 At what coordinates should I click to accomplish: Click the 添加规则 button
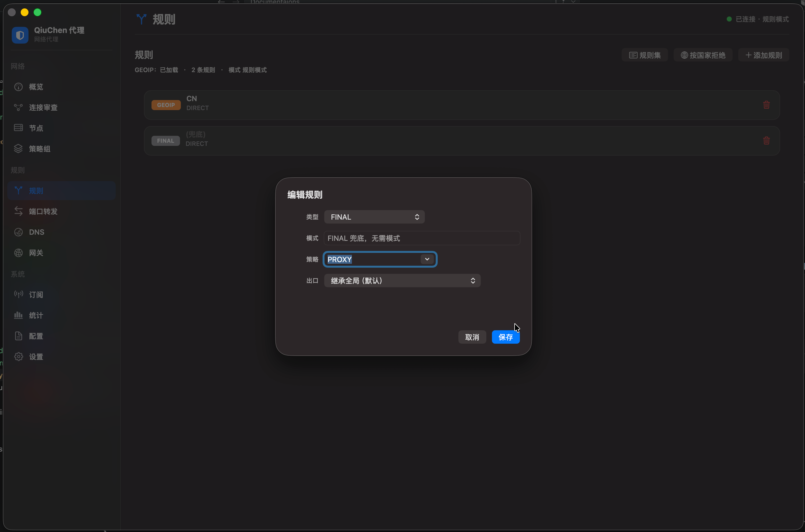764,55
